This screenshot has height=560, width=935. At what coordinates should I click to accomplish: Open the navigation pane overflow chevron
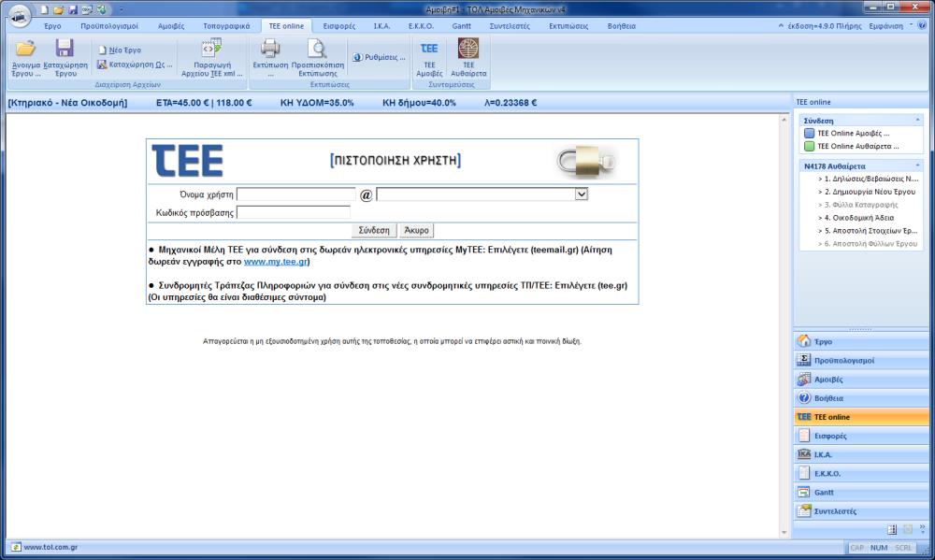tap(923, 528)
